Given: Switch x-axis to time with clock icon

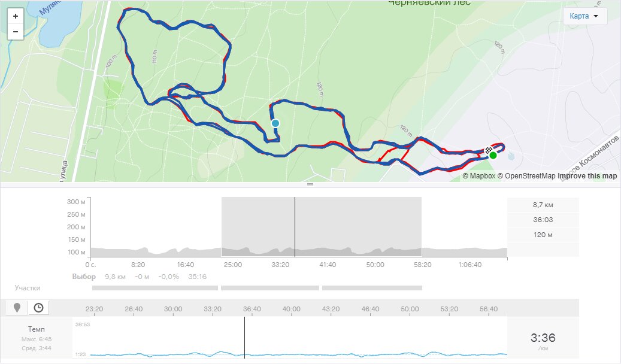Looking at the screenshot, I should (38, 308).
